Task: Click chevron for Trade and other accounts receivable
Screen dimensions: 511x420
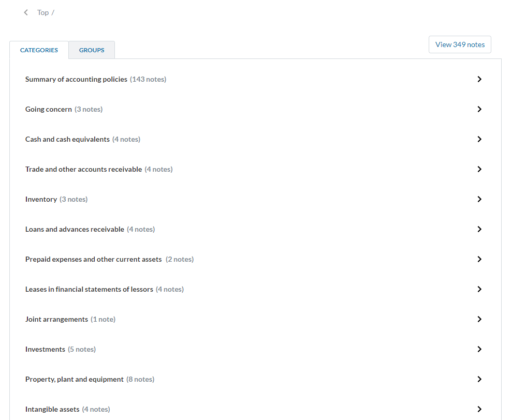Action: coord(479,169)
